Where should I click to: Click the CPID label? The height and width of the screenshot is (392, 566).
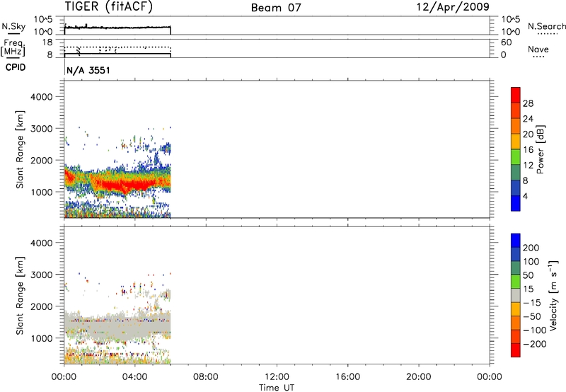16,67
